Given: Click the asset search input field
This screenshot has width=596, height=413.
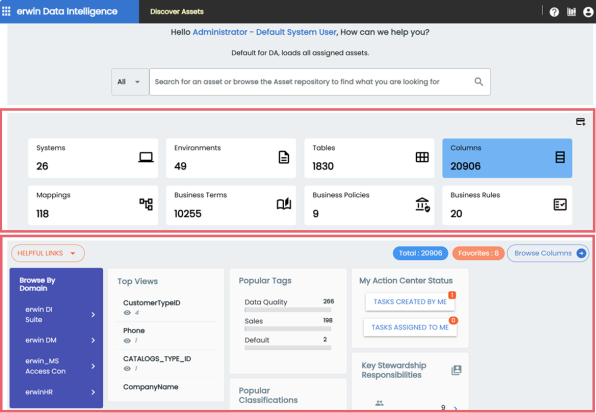Looking at the screenshot, I should 312,82.
